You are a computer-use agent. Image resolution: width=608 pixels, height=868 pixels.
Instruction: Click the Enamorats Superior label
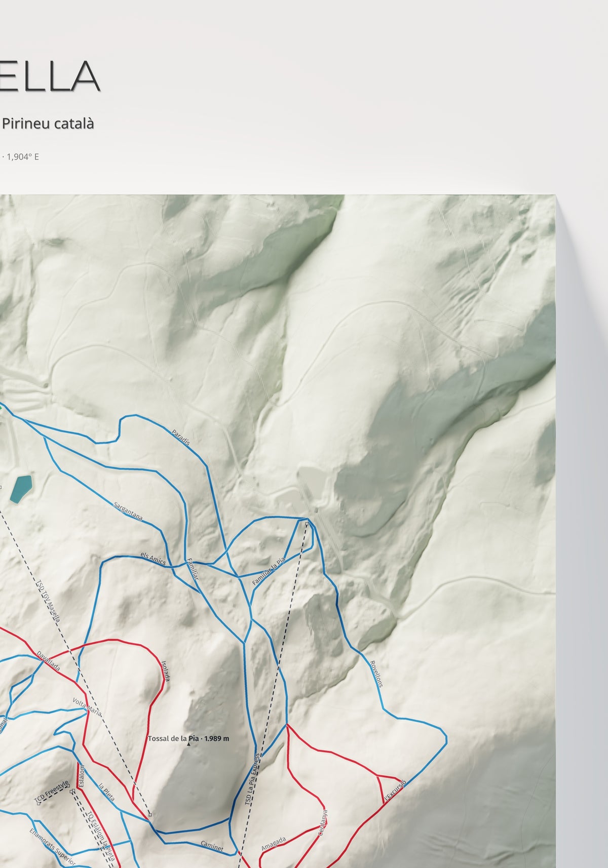tap(52, 847)
